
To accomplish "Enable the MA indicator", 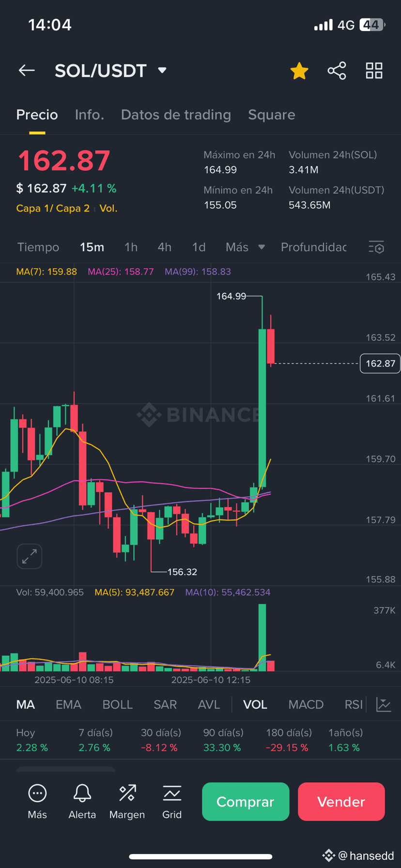I will pos(26,704).
